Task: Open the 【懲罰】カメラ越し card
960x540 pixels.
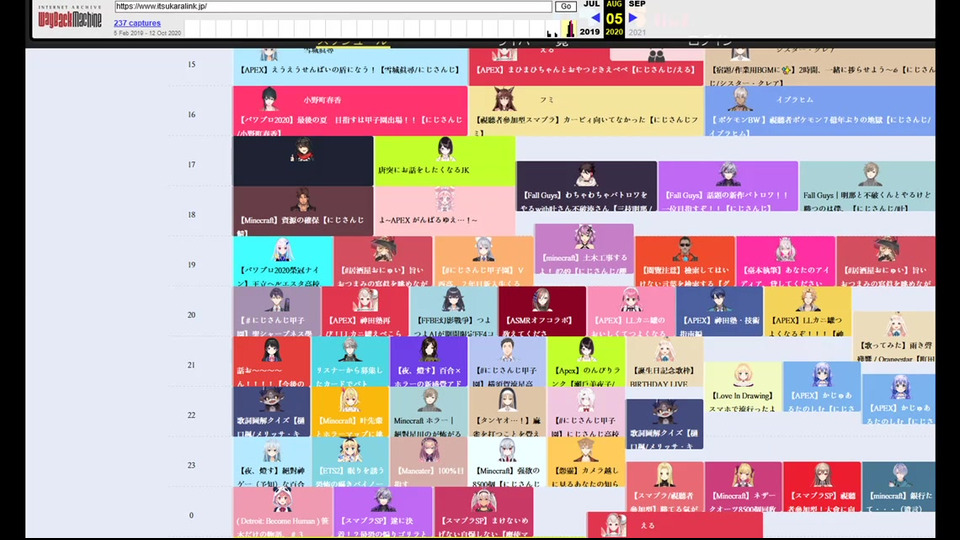Action: point(586,462)
